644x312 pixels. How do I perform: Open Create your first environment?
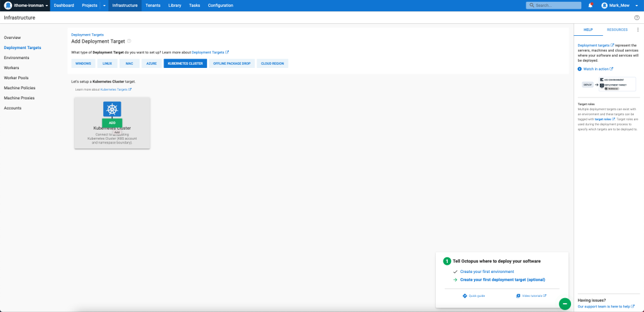[487, 272]
